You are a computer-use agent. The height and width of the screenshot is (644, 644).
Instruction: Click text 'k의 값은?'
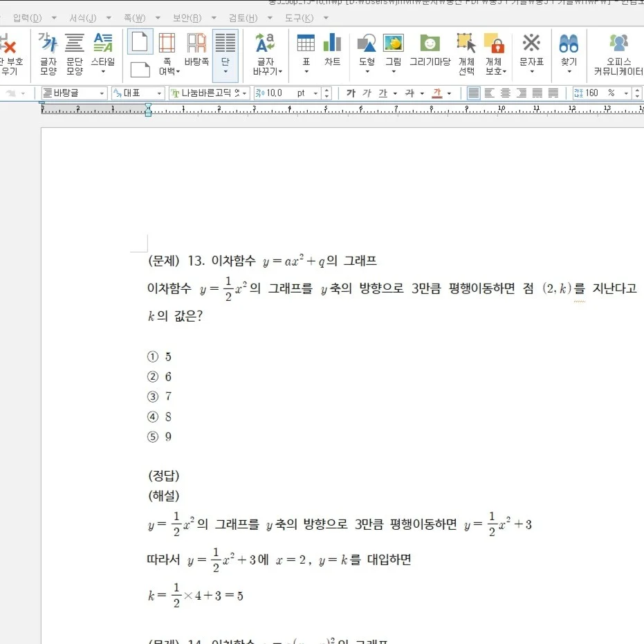pyautogui.click(x=176, y=316)
